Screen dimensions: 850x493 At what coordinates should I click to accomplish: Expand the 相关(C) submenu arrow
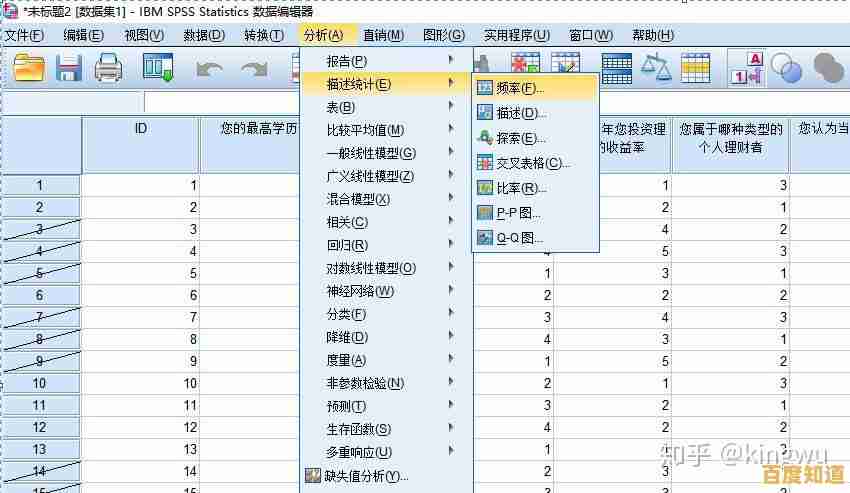pos(451,221)
